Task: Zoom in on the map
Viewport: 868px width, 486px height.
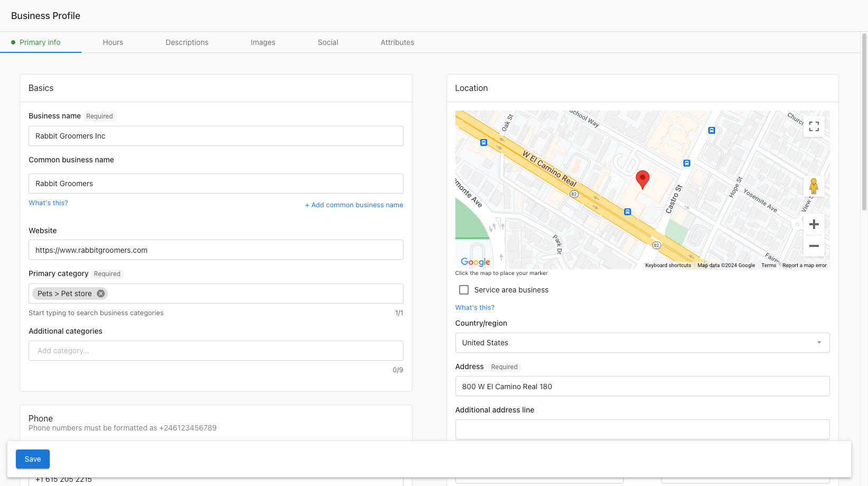Action: 814,224
